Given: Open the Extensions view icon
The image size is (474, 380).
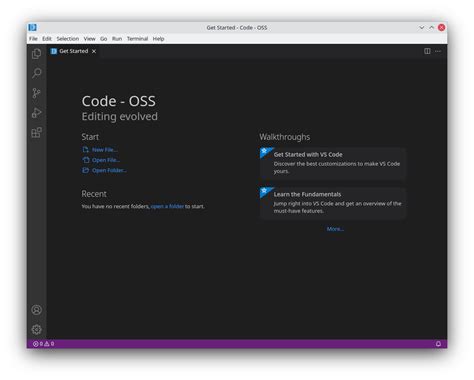Looking at the screenshot, I should [36, 132].
